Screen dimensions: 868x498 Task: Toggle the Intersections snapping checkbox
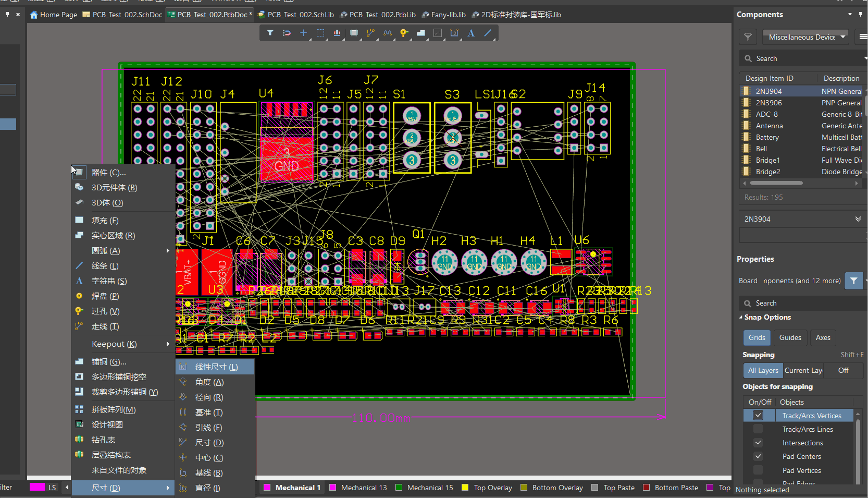[x=758, y=443]
